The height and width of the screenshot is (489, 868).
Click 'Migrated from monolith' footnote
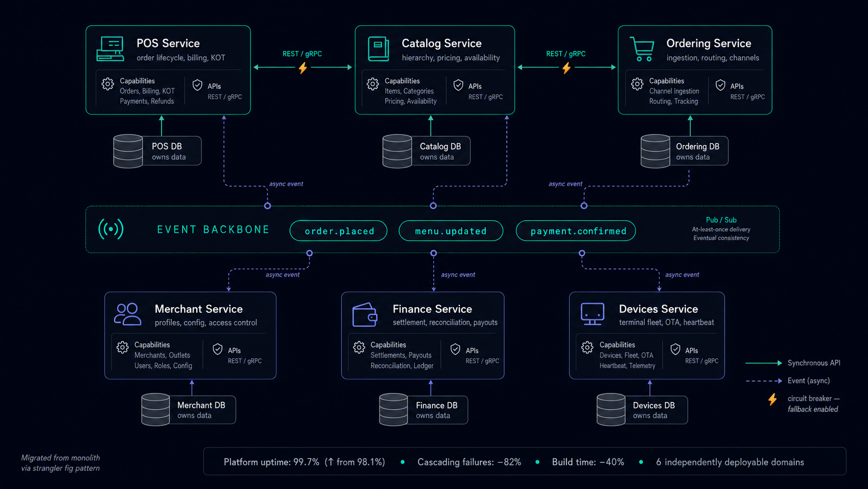point(60,458)
